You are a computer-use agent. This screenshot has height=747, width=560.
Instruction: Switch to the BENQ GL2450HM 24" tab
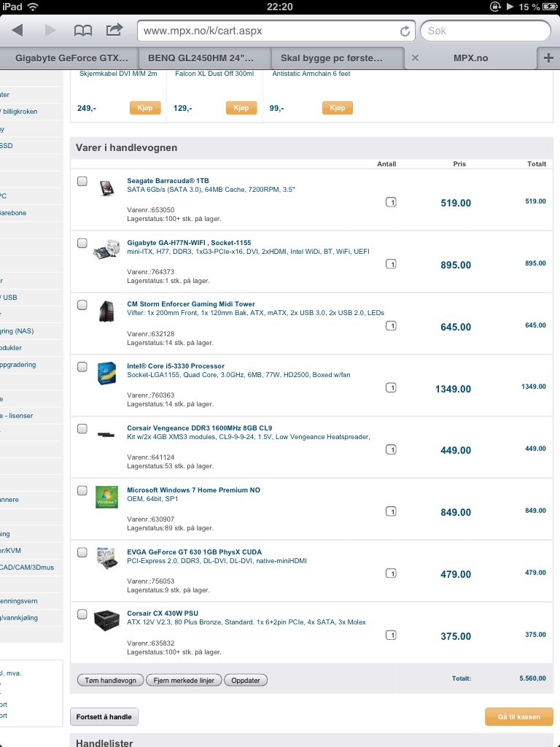point(205,58)
